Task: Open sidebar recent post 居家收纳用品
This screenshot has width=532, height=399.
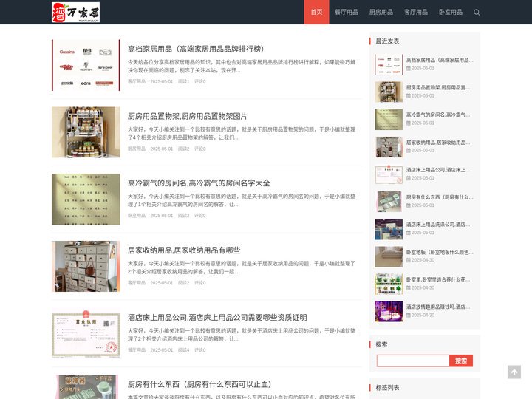Action: [437, 143]
